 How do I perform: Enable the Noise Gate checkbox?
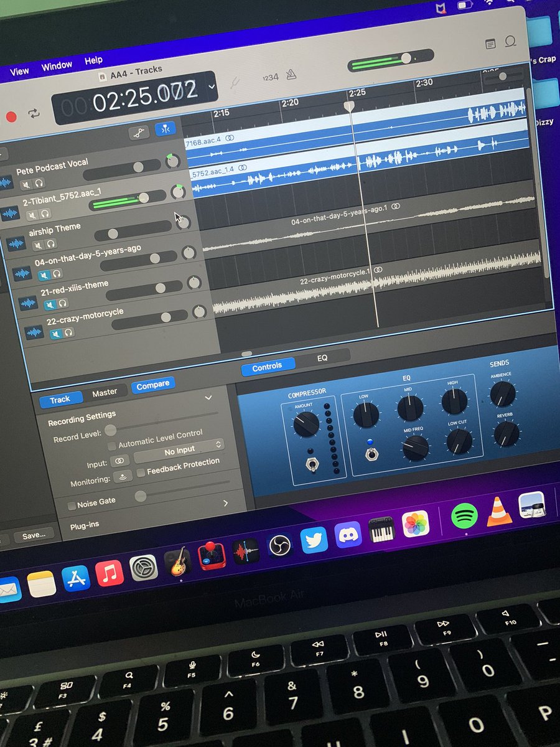tap(72, 505)
